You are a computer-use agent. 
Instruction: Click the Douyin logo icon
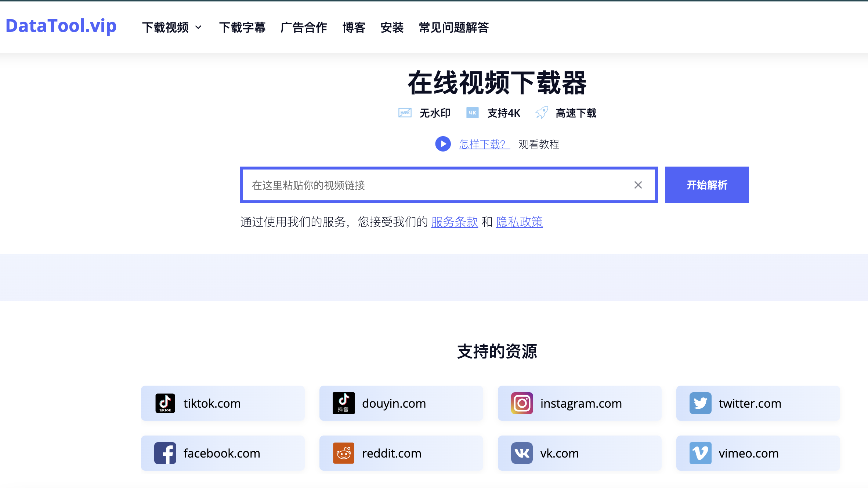343,403
